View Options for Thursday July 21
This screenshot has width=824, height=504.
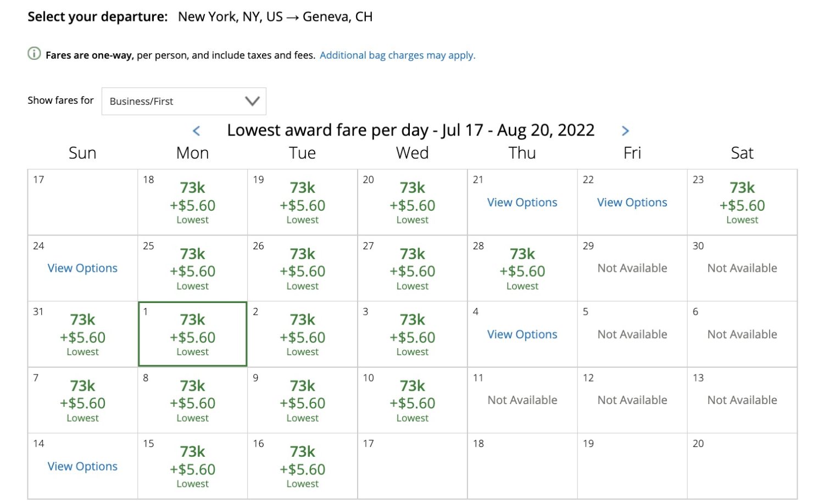(x=522, y=203)
